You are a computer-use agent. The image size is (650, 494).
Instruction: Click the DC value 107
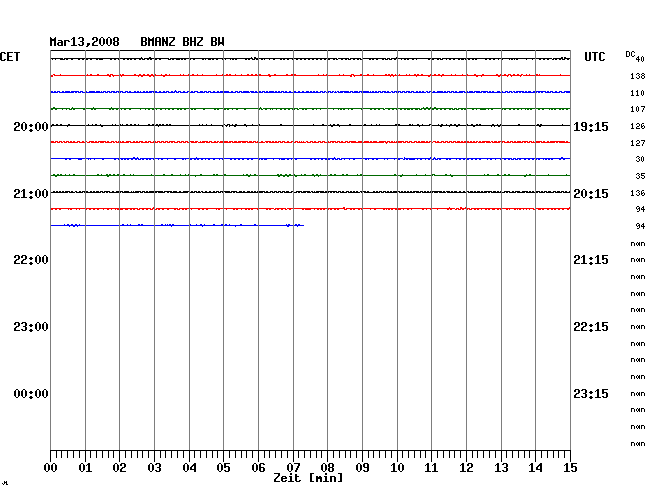[x=638, y=109]
